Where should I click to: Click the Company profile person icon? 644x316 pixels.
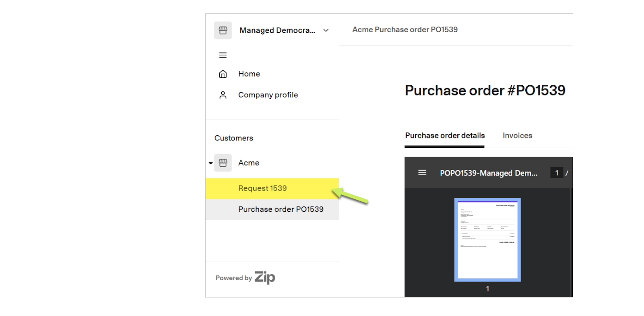[x=223, y=95]
